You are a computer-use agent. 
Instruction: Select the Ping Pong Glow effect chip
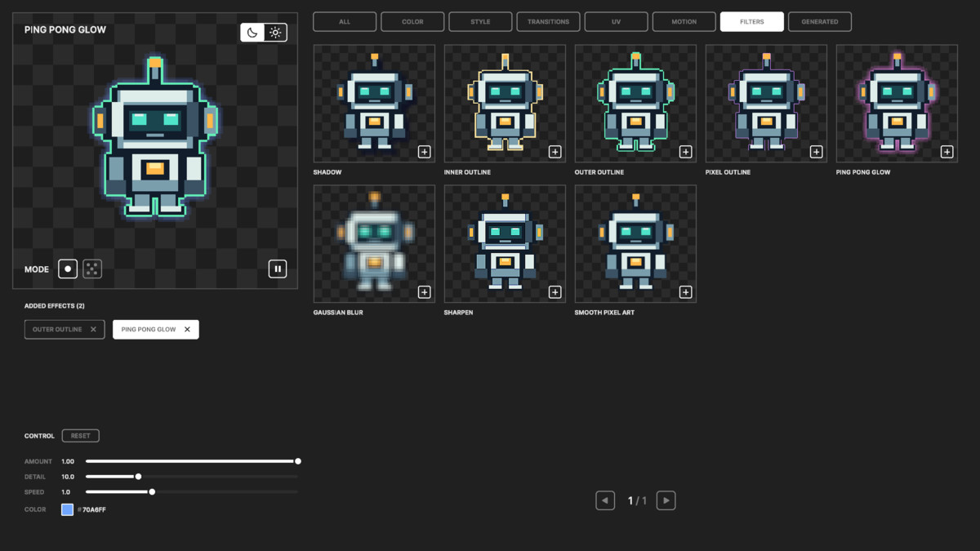point(156,329)
